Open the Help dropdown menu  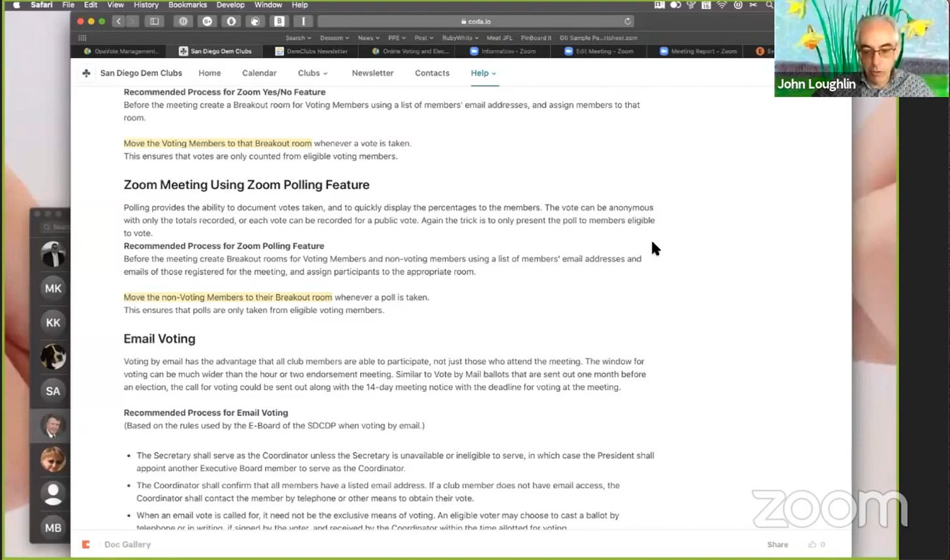point(483,73)
